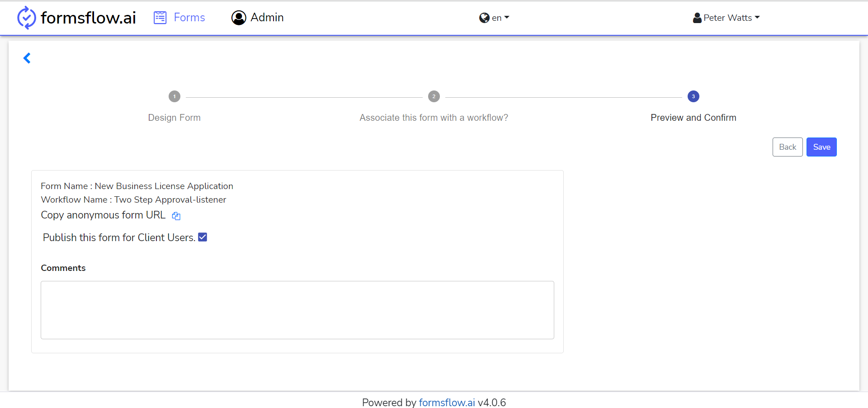Click the Admin user circle icon
Viewport: 868px width, 408px height.
tap(239, 18)
